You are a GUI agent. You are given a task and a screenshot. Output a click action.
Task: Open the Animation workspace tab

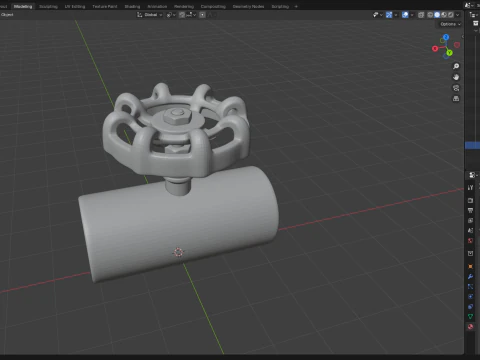click(157, 6)
